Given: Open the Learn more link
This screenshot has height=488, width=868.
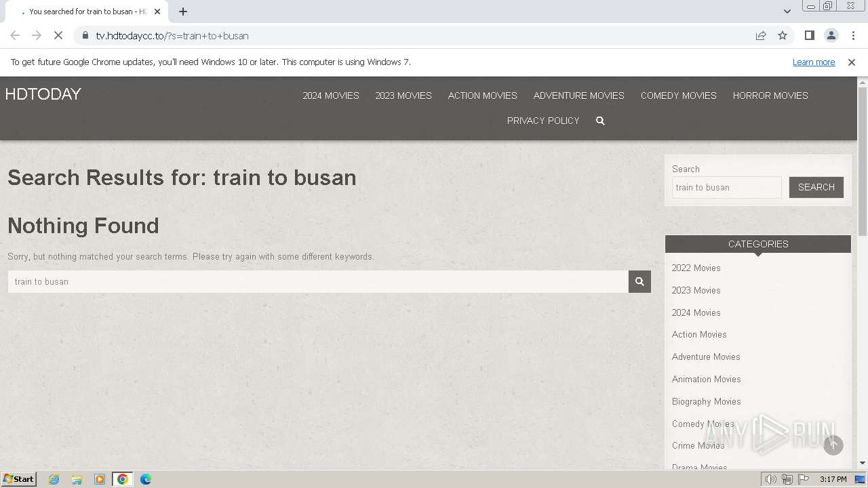Looking at the screenshot, I should click(x=814, y=62).
